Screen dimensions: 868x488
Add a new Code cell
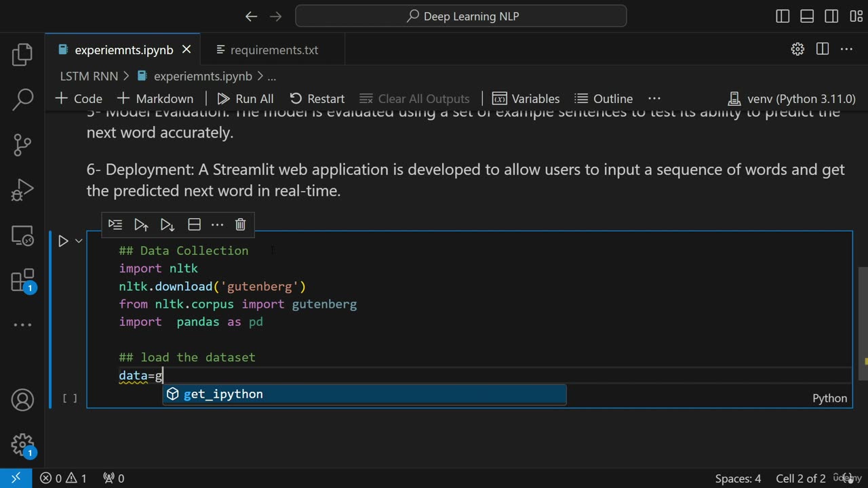click(x=79, y=98)
